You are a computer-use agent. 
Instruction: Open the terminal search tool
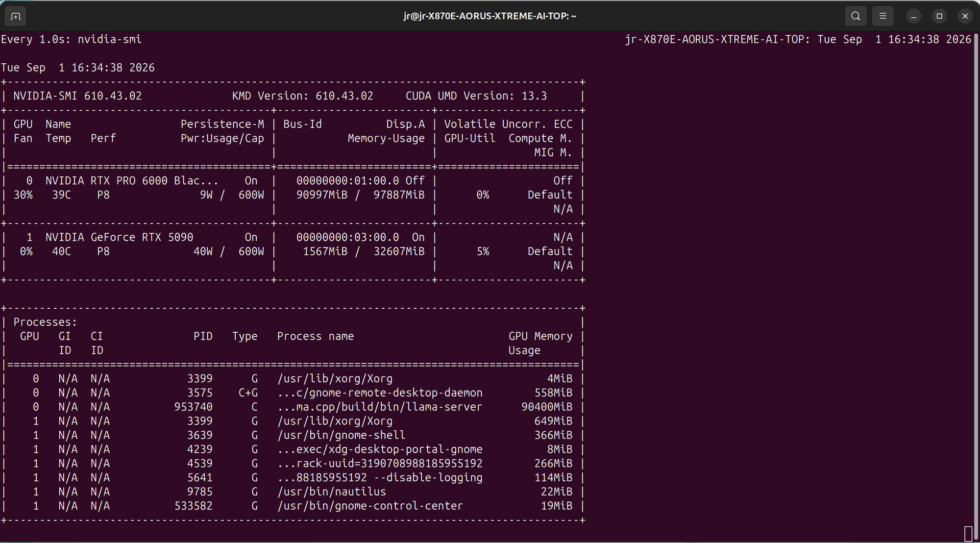[856, 16]
